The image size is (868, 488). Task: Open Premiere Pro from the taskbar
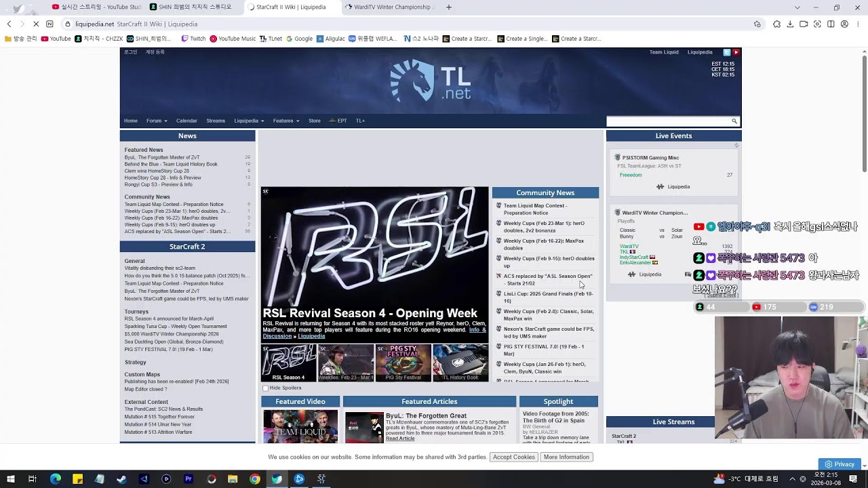pos(189,479)
